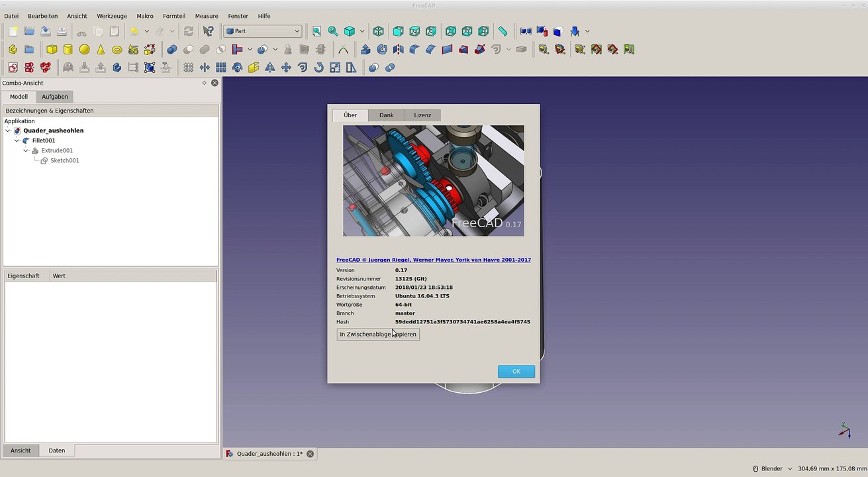Click the Fillet tool icon
Screen dimensions: 868x477
click(414, 49)
